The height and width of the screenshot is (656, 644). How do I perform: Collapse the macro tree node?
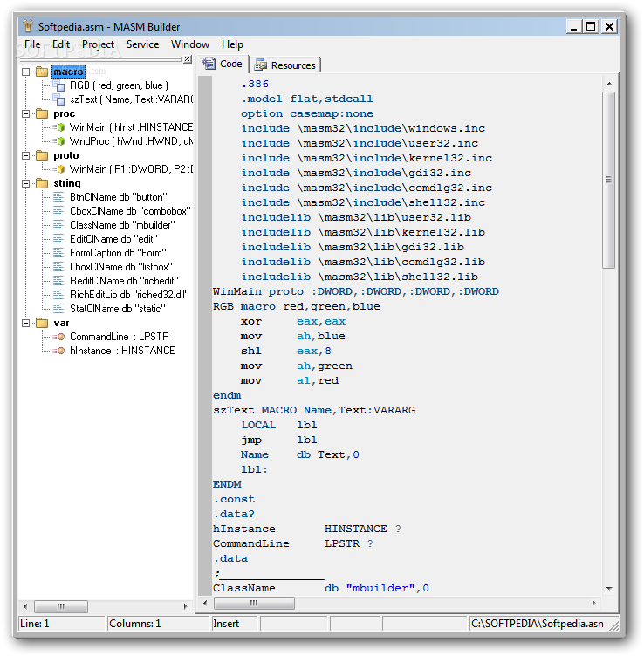[x=26, y=72]
